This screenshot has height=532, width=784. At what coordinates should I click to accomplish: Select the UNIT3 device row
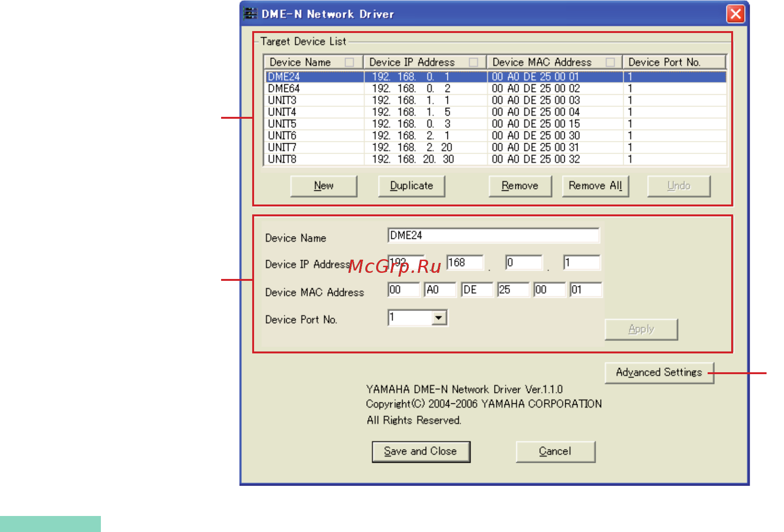(495, 100)
